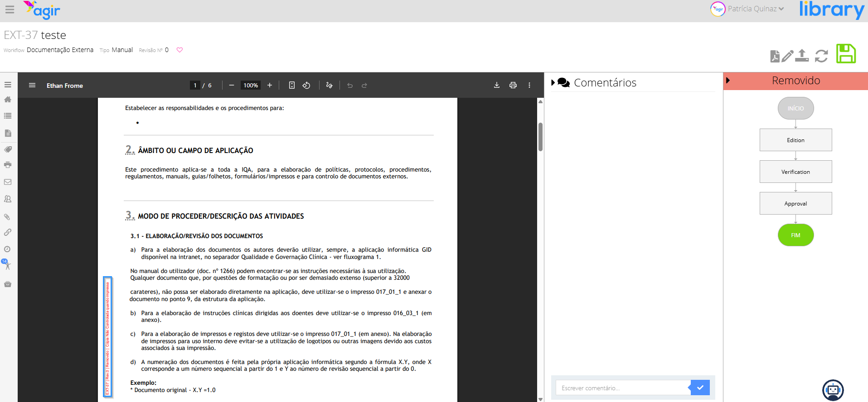The width and height of the screenshot is (868, 402).
Task: Upload a new file version
Action: click(802, 55)
